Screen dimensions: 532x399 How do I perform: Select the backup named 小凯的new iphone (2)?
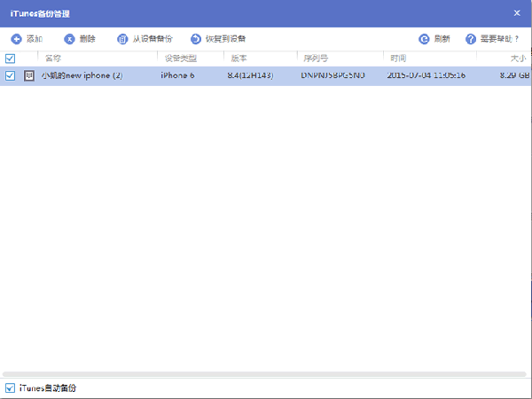pyautogui.click(x=82, y=76)
